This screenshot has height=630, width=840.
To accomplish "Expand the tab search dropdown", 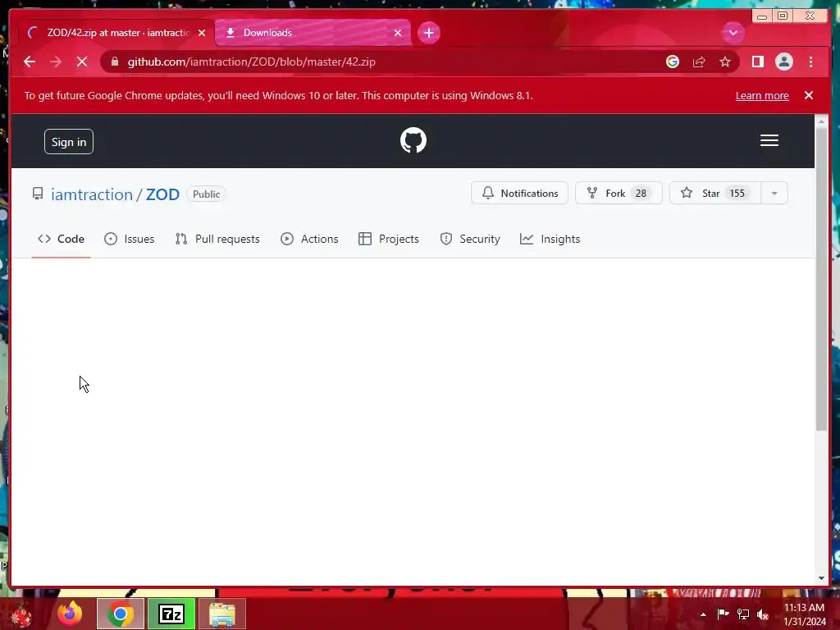I will tap(733, 33).
